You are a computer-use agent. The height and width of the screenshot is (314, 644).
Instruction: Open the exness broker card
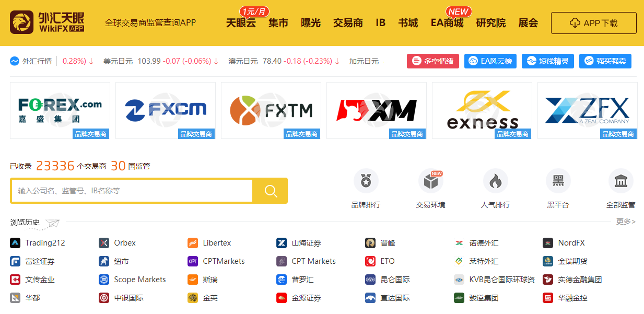tap(482, 111)
